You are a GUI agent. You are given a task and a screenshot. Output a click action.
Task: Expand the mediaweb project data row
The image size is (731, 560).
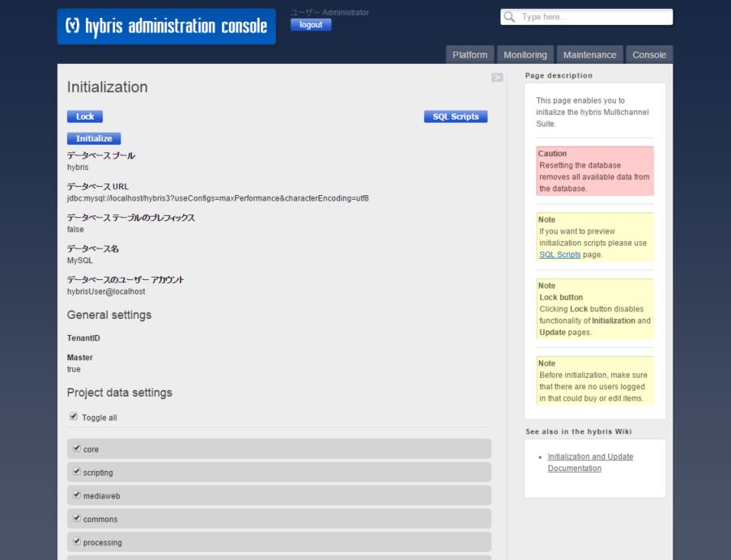pyautogui.click(x=279, y=495)
